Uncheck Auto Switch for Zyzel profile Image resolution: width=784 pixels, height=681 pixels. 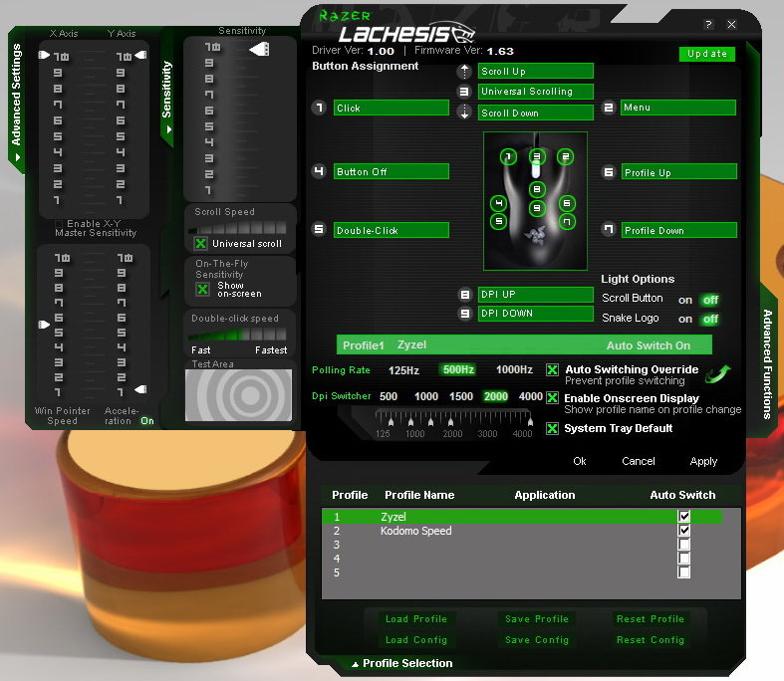684,516
